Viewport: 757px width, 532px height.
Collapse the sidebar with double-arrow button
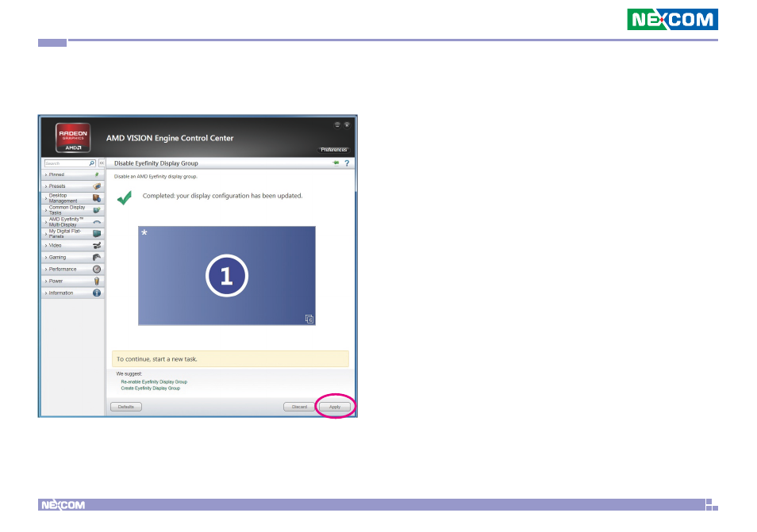[x=102, y=163]
